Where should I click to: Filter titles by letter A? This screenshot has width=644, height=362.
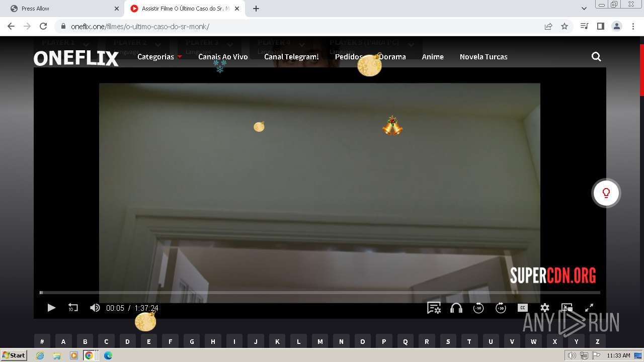point(63,341)
